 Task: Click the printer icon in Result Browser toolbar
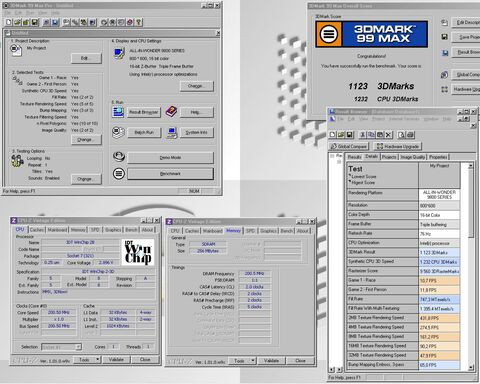[x=410, y=135]
